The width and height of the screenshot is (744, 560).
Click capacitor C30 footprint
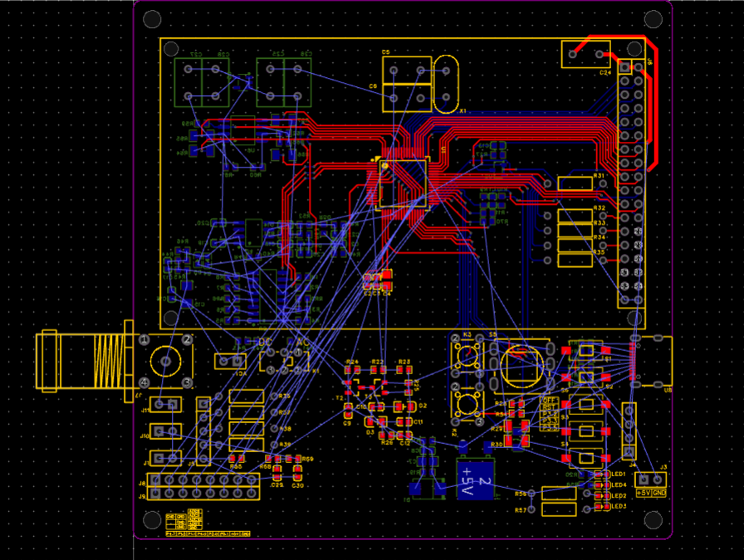(297, 473)
